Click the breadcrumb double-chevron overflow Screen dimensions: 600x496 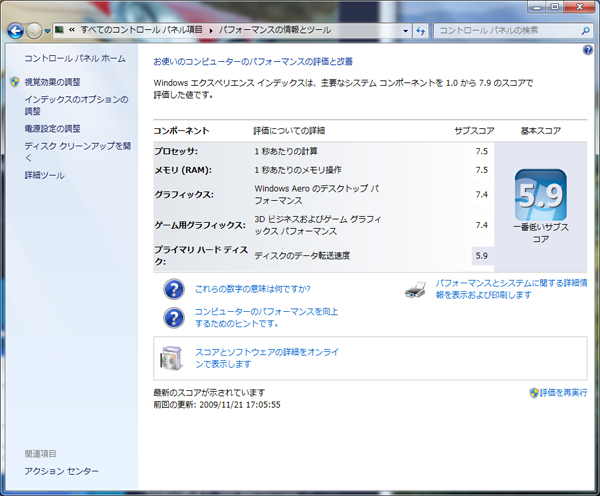pyautogui.click(x=72, y=29)
